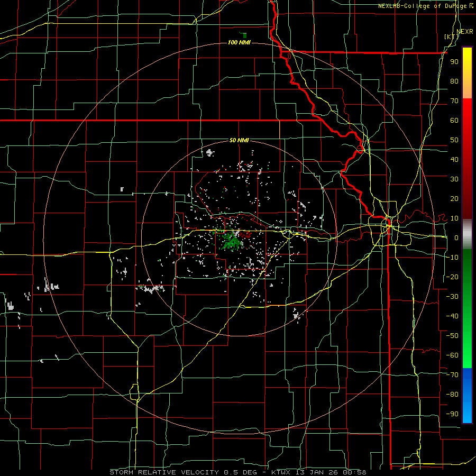This screenshot has width=476, height=476.
Task: Click the -80 value on velocity scale
Action: tap(452, 395)
